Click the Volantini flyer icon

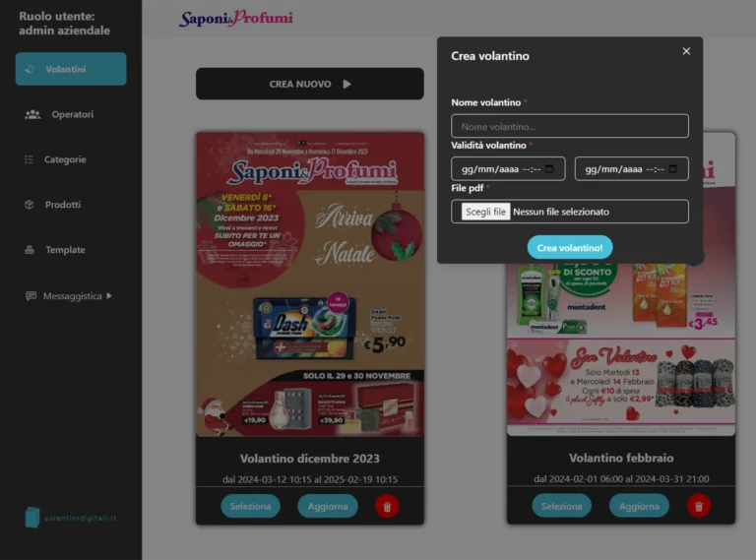pos(30,69)
